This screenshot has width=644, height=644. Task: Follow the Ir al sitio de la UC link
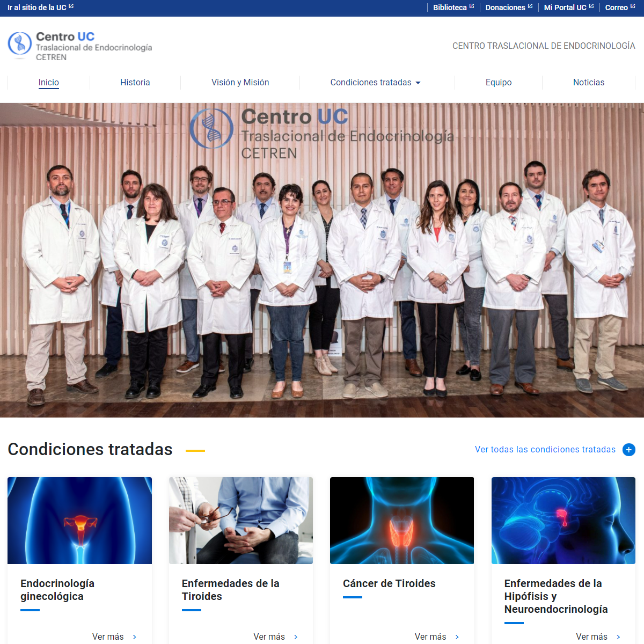pyautogui.click(x=37, y=8)
